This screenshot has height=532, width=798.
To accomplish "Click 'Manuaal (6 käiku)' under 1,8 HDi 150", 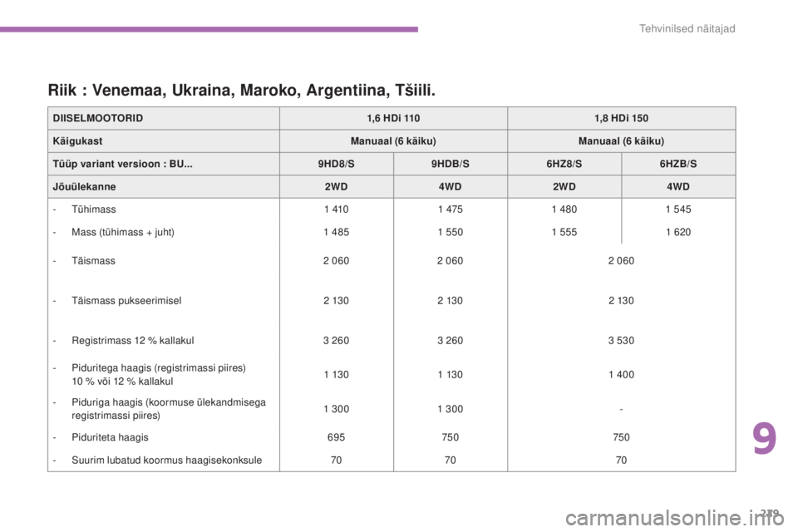I will [x=622, y=141].
